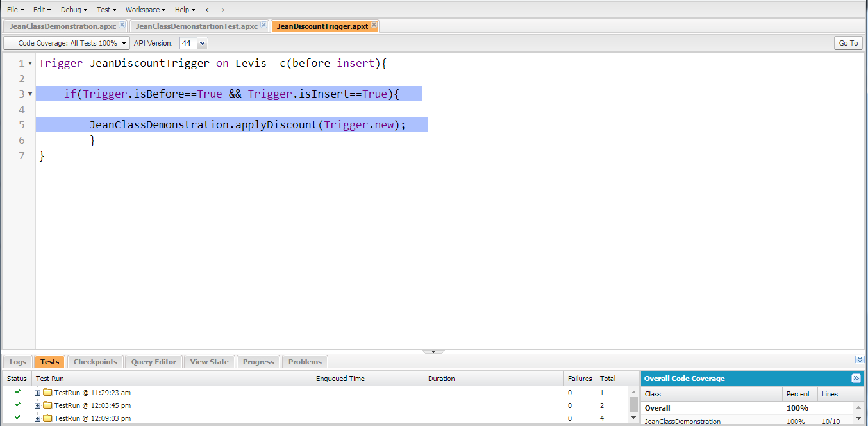
Task: Click the Go To button
Action: (x=847, y=42)
